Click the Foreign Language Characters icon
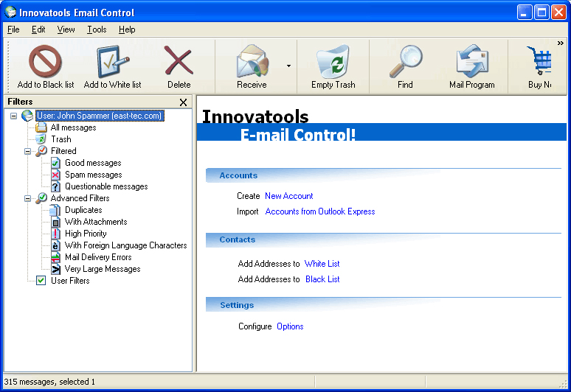The height and width of the screenshot is (392, 571). (x=55, y=245)
